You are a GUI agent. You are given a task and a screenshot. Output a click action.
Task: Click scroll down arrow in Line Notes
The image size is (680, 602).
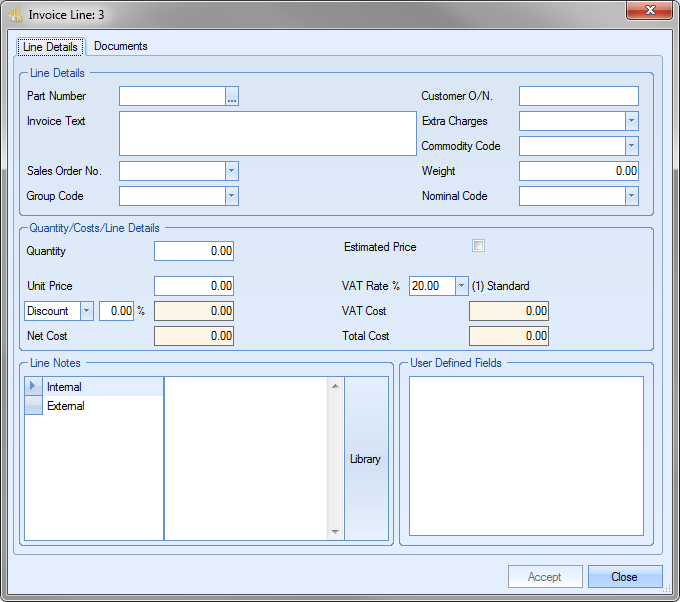[335, 532]
